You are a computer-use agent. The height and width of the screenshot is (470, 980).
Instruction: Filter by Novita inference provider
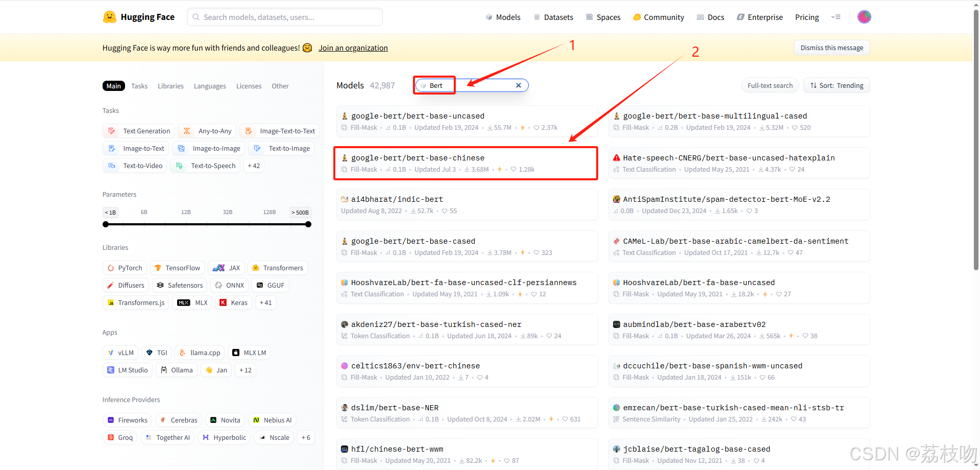(225, 420)
